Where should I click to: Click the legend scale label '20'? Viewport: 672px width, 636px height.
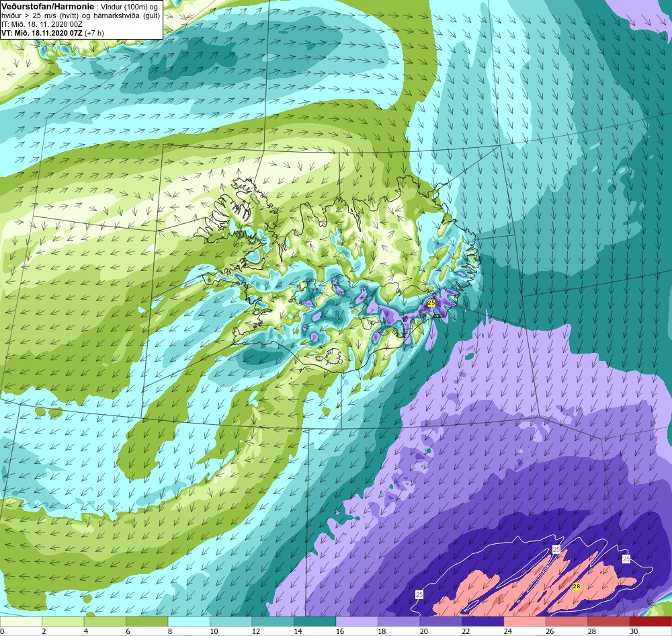pos(424,631)
